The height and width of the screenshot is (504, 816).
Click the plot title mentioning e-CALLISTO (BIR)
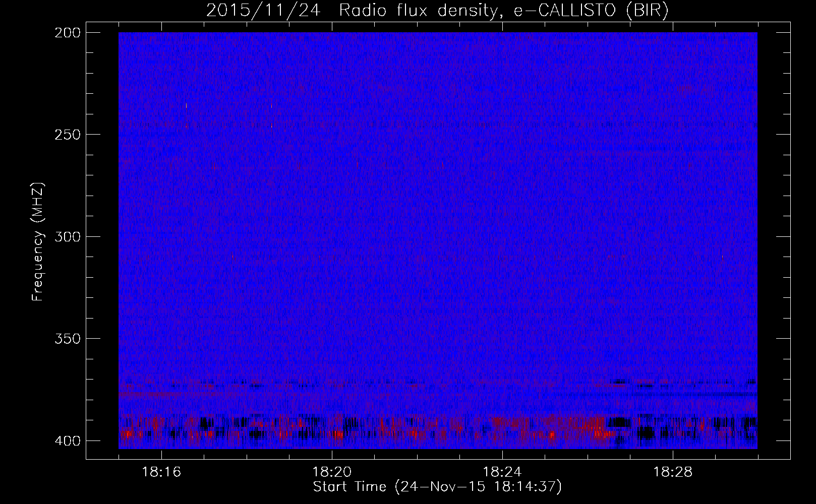pos(437,11)
